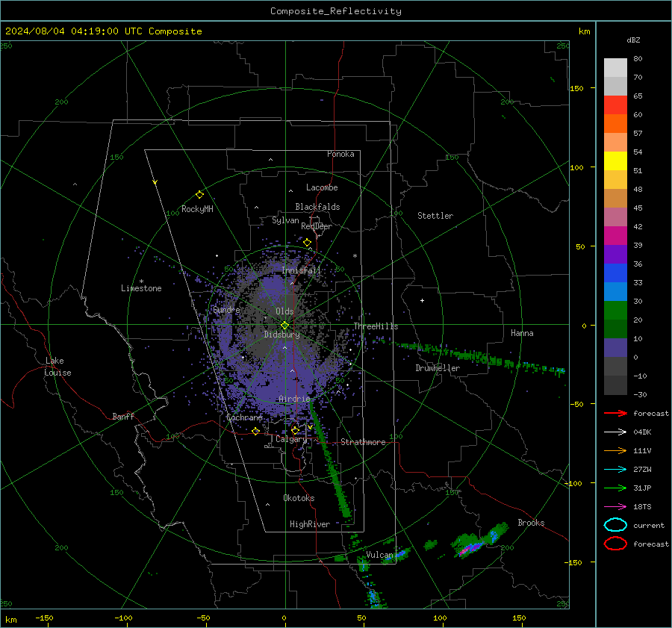
Task: Click the Lake Louise label
Action: pos(57,367)
